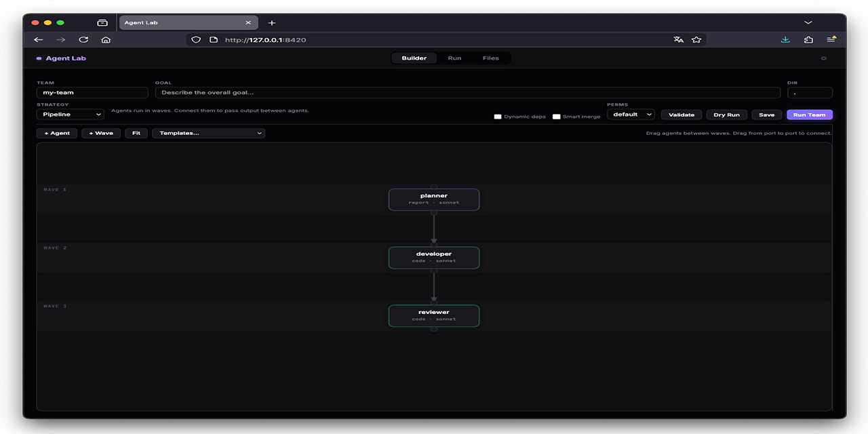Viewport: 868px width, 434px height.
Task: Click the reviewer node's bottom port
Action: pos(434,329)
